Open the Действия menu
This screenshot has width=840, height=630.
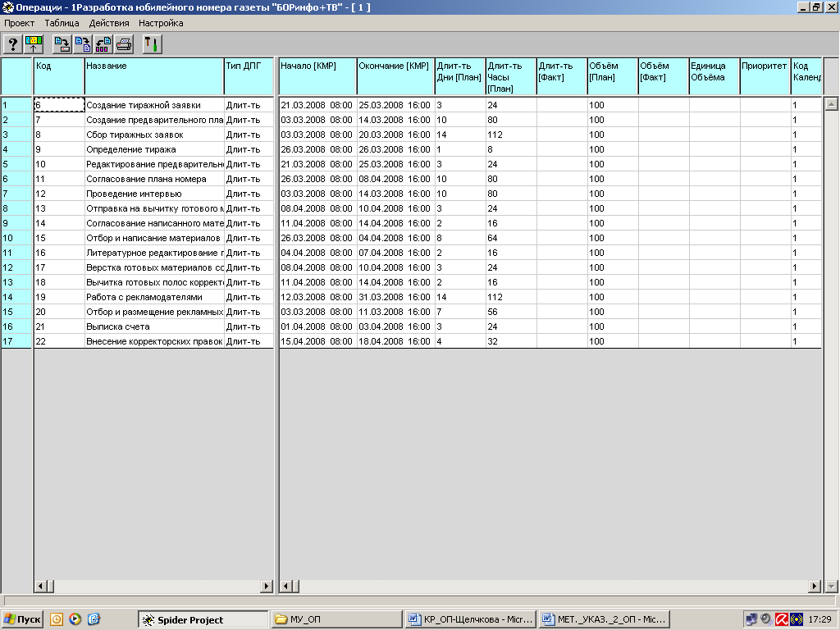(109, 23)
